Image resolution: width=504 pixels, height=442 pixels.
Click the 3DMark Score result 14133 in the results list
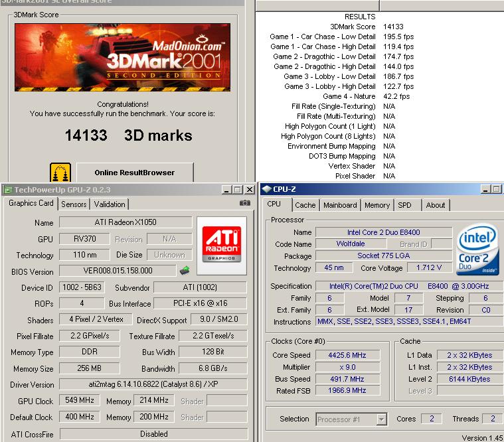393,27
